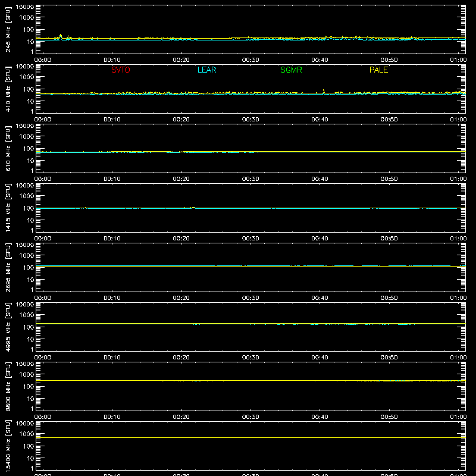476x476 pixels.
Task: Click the 00:00 time label under the 610 MHz panel
Action: tap(43, 179)
